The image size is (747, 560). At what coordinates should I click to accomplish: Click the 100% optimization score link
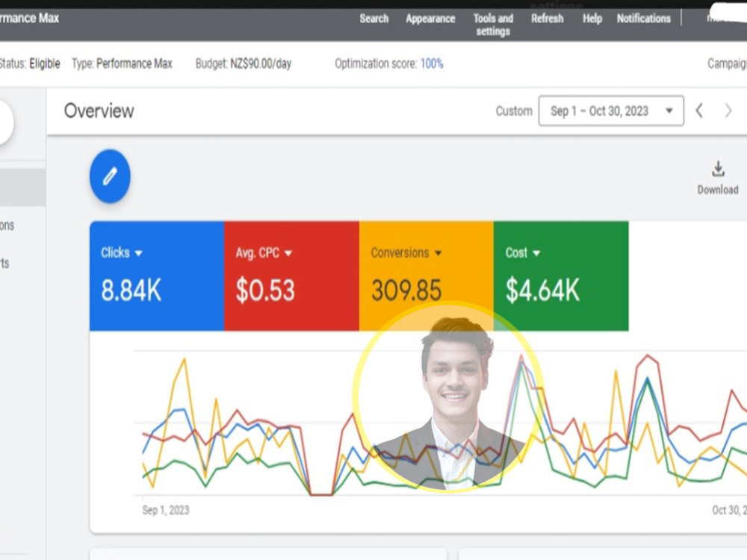432,63
